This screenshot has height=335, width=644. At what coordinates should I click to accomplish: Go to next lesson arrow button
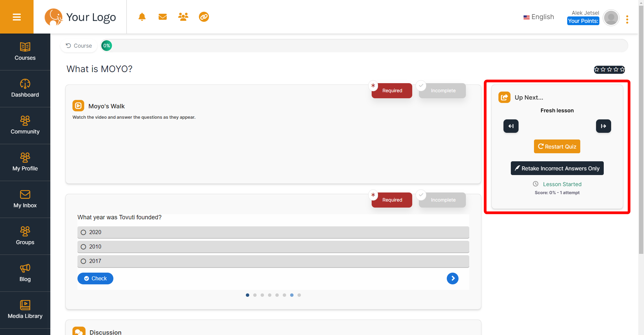coord(603,126)
